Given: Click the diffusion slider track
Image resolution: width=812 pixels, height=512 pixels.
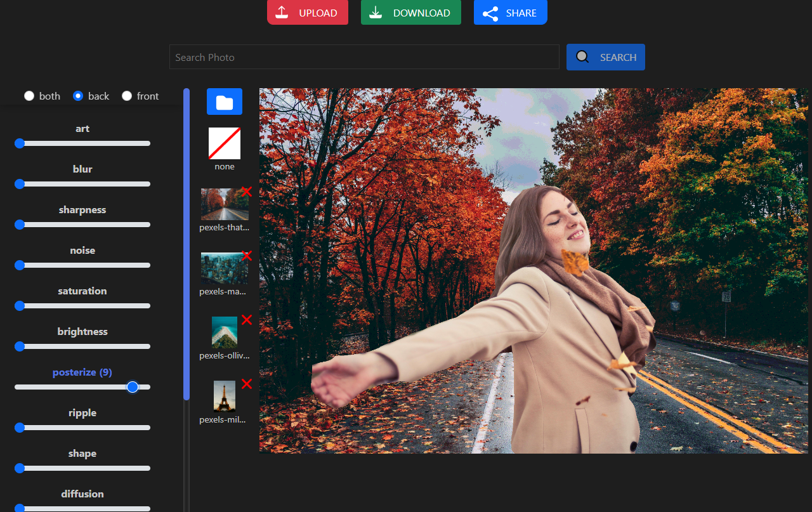Looking at the screenshot, I should point(82,508).
